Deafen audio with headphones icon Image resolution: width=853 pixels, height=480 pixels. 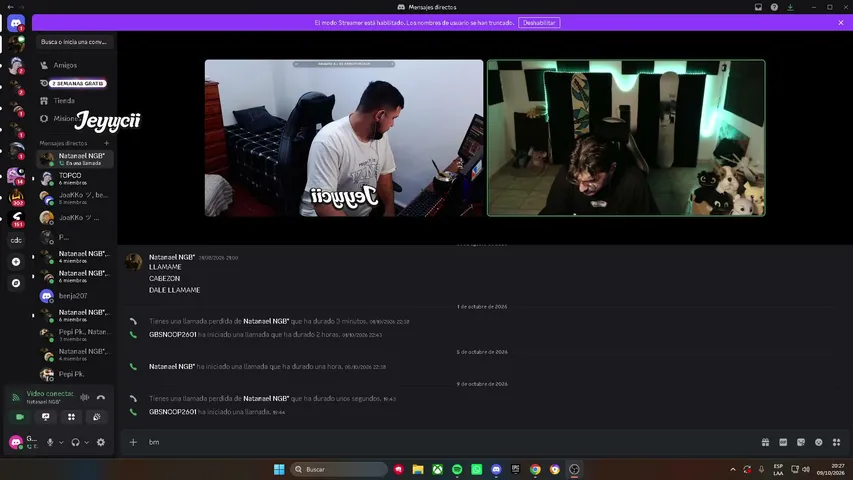pos(76,442)
